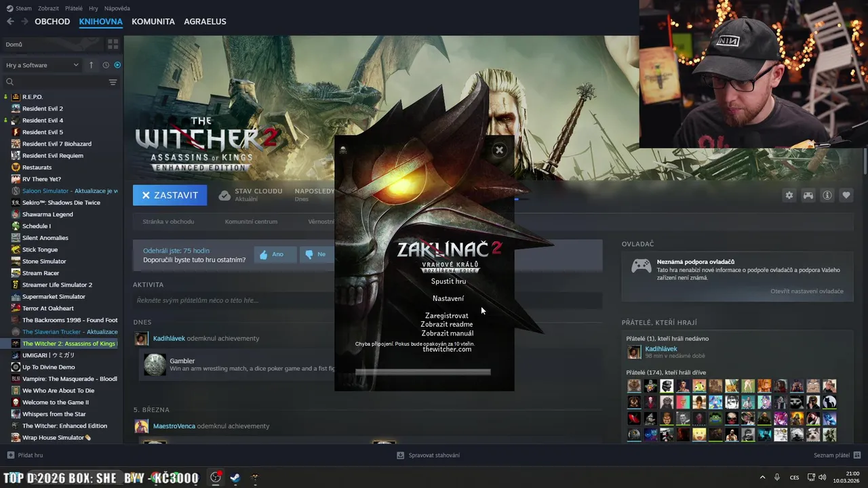Close the Zaklínač 2 launcher
This screenshot has width=868, height=488.
(499, 150)
